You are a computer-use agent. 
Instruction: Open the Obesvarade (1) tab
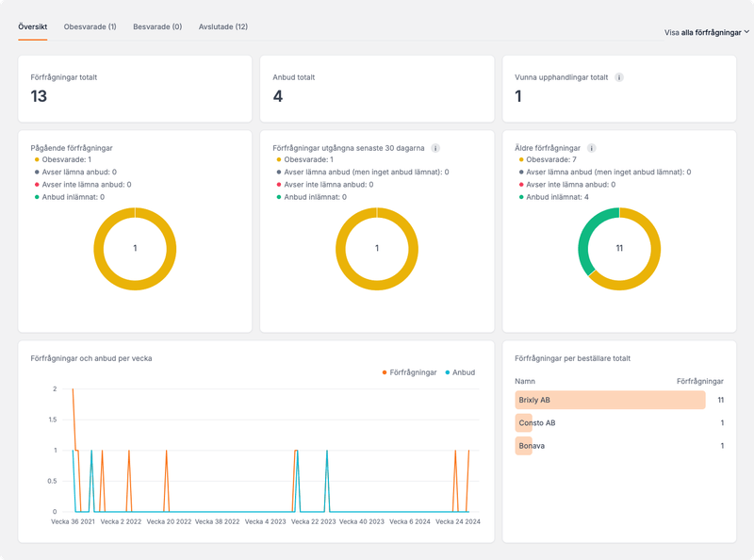pyautogui.click(x=90, y=27)
